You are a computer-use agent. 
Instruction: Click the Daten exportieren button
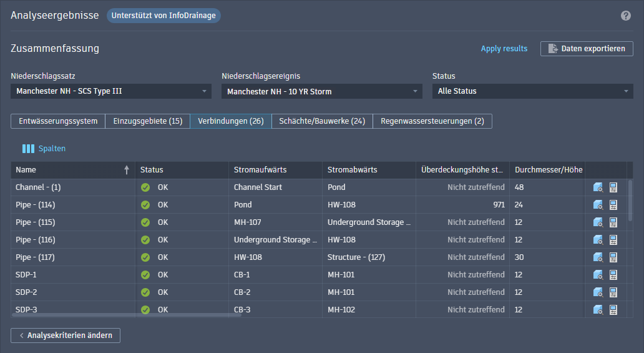587,49
